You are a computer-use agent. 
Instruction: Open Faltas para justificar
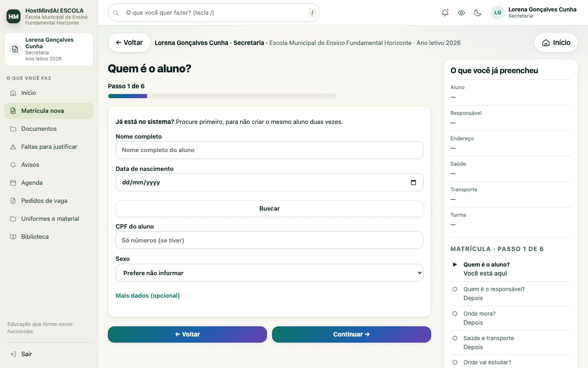pyautogui.click(x=49, y=147)
